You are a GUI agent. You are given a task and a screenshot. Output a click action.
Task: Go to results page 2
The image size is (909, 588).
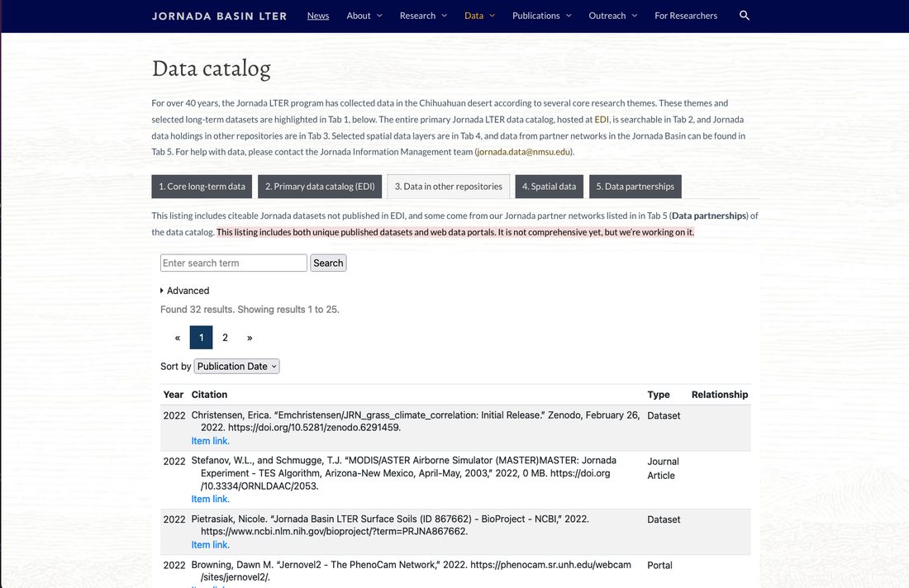[x=225, y=338]
